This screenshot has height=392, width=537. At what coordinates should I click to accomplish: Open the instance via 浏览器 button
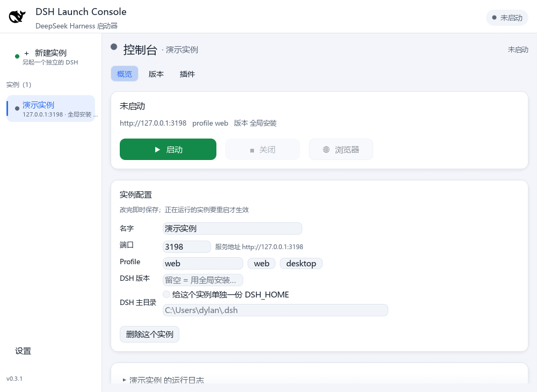click(341, 149)
